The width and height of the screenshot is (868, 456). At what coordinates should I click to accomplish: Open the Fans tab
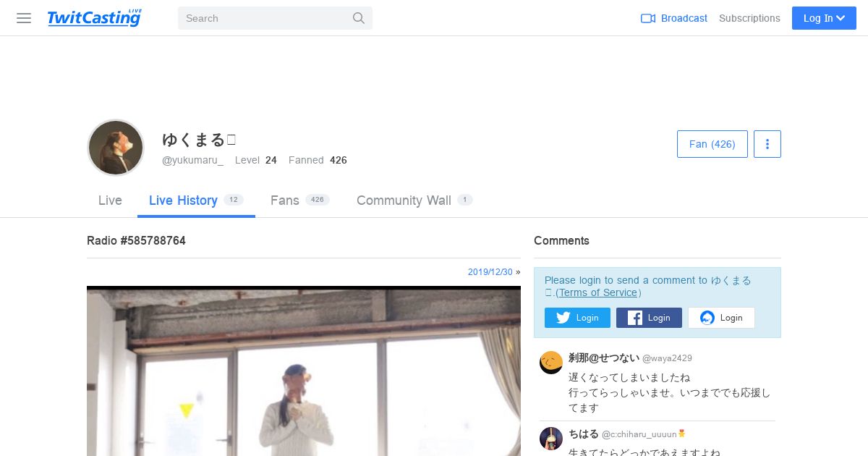[299, 200]
